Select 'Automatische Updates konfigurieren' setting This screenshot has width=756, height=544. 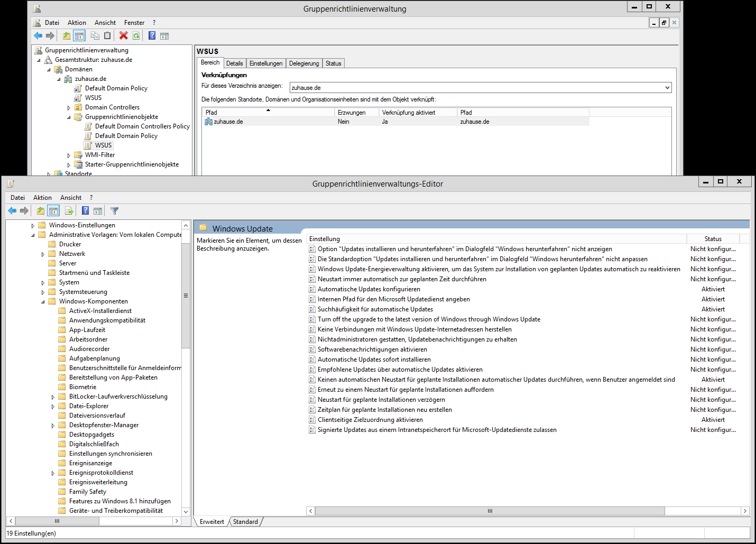click(369, 289)
